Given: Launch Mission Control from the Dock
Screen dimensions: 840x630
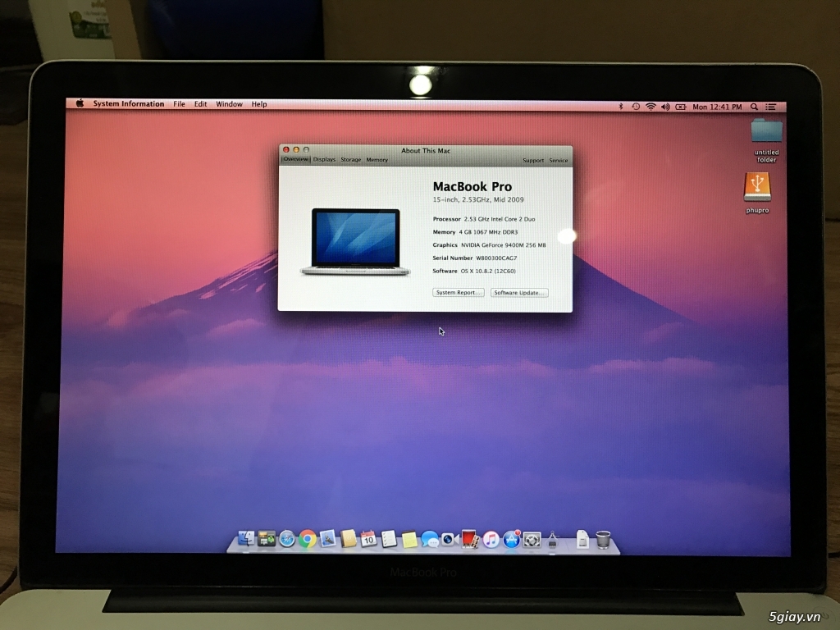Looking at the screenshot, I should pos(267,539).
